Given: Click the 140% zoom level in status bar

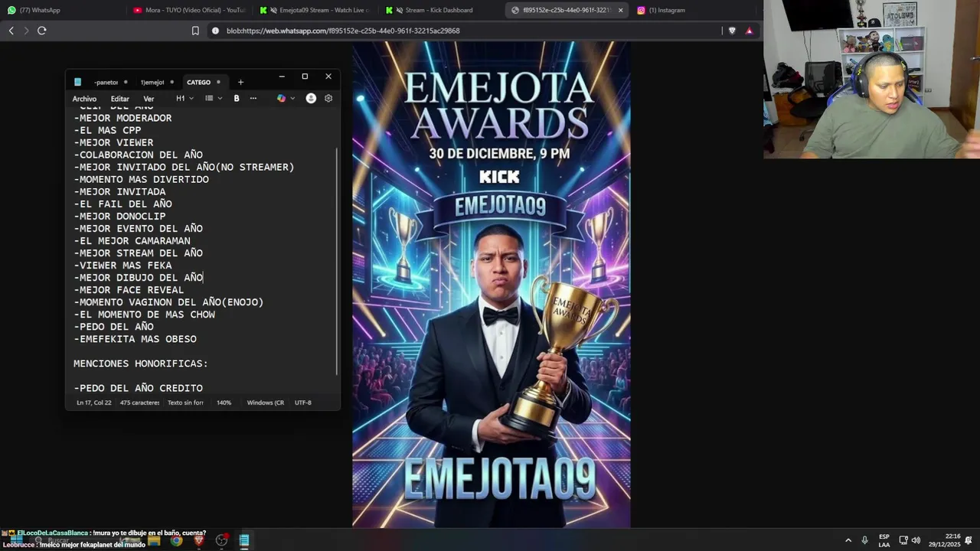Looking at the screenshot, I should [224, 403].
